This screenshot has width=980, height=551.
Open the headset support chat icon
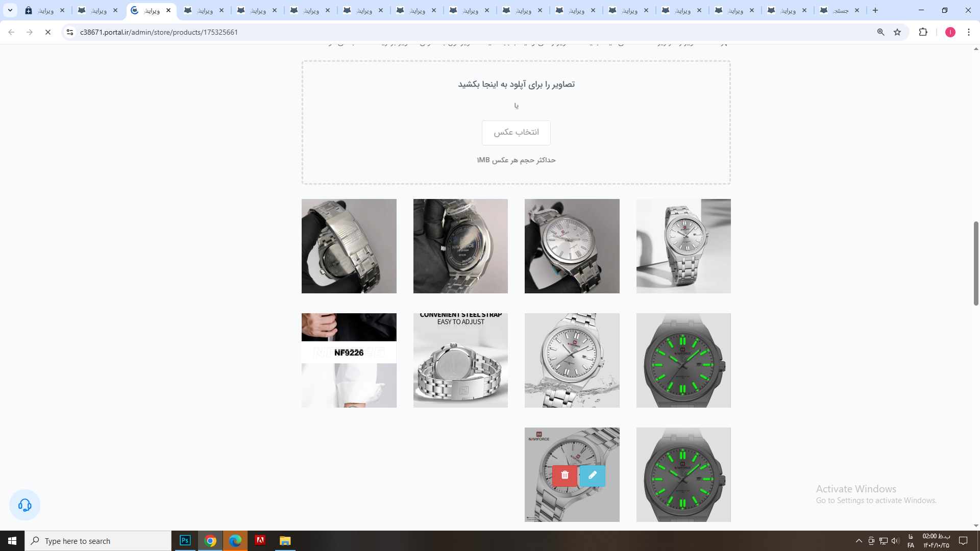tap(24, 505)
